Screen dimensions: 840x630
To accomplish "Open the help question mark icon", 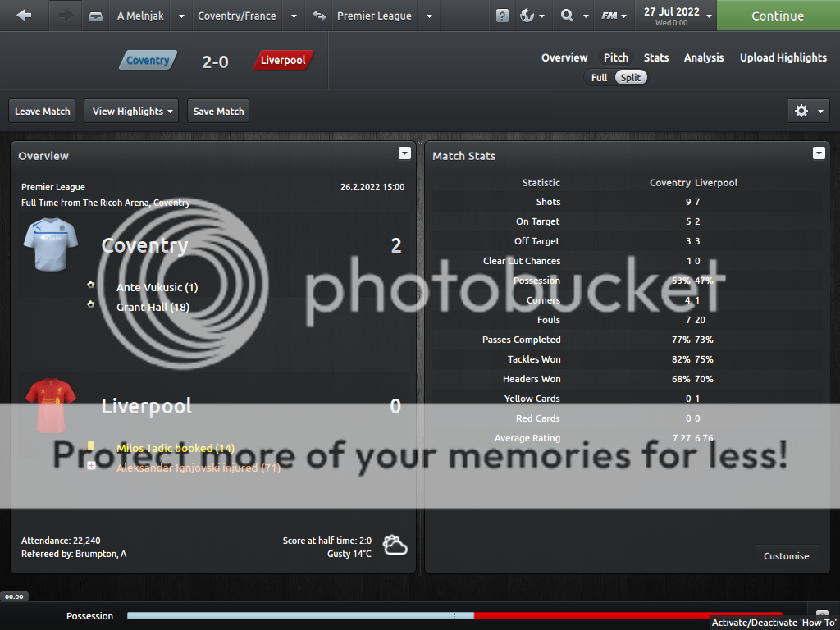I will (502, 16).
